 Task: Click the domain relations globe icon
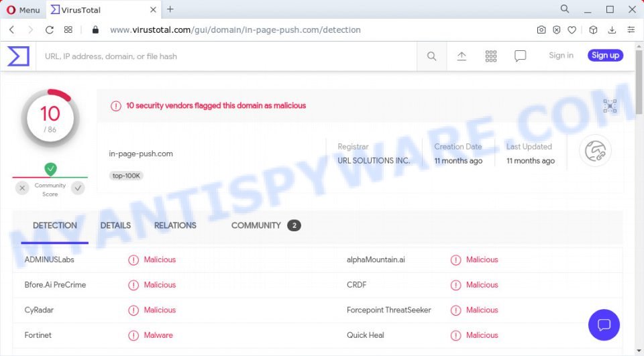click(x=595, y=151)
